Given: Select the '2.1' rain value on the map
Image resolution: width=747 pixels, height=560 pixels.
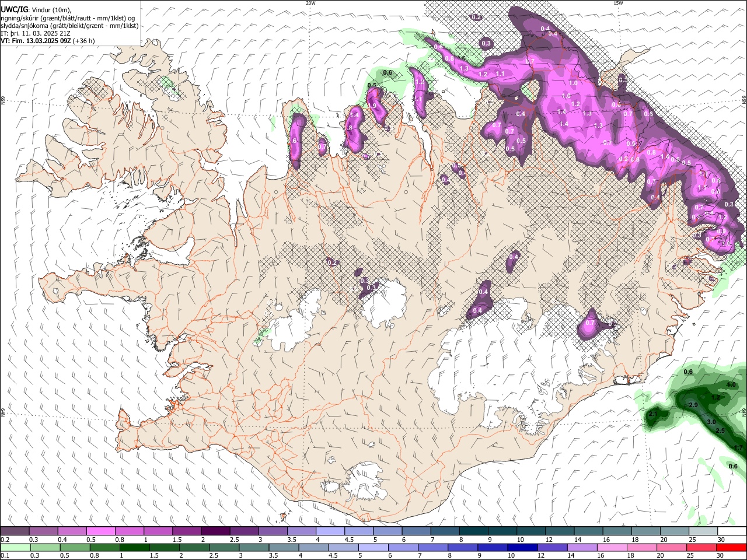Looking at the screenshot, I should [x=653, y=414].
